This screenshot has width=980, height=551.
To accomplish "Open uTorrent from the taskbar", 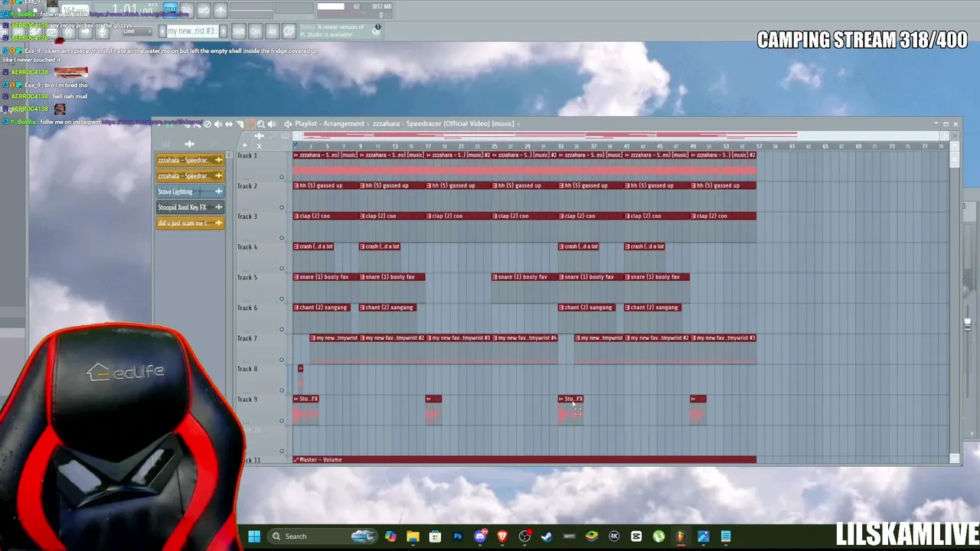I will click(x=658, y=536).
